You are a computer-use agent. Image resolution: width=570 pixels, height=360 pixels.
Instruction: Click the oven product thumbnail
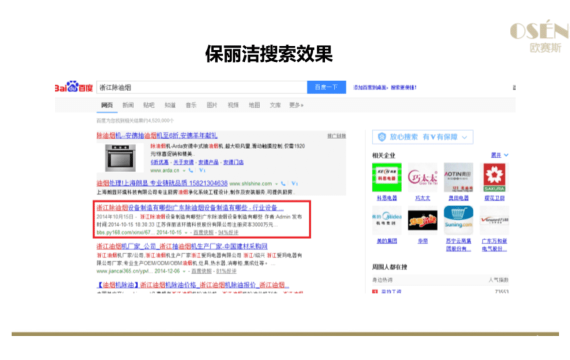pos(120,158)
